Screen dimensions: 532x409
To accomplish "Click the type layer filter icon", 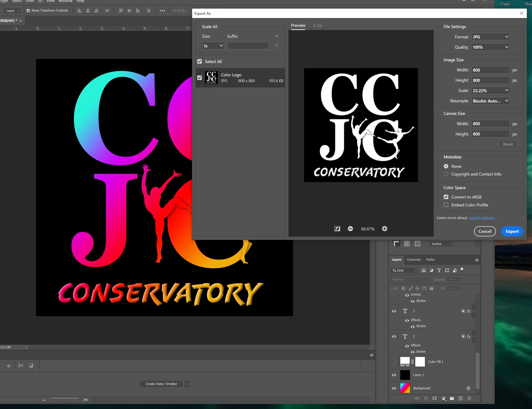I will [x=439, y=270].
